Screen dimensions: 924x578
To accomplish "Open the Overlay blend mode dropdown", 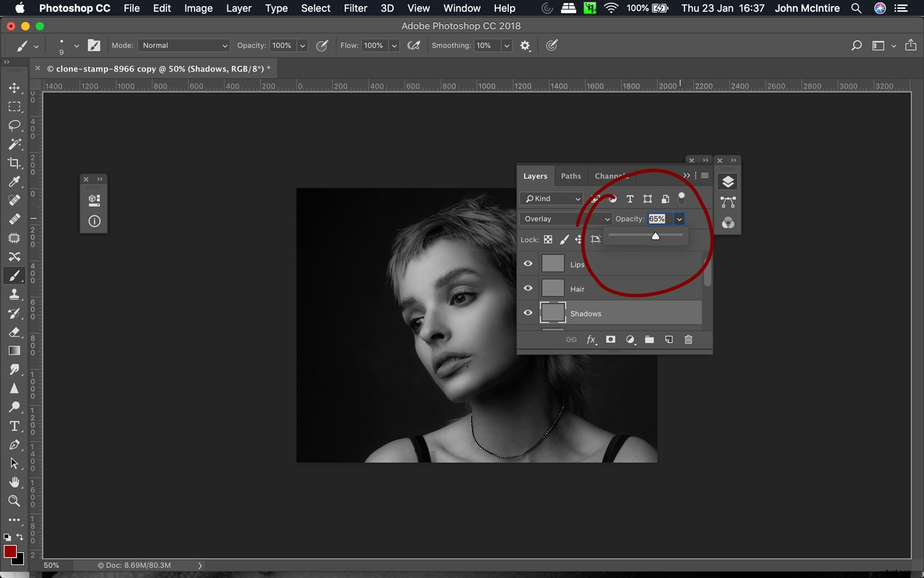I will pyautogui.click(x=565, y=219).
